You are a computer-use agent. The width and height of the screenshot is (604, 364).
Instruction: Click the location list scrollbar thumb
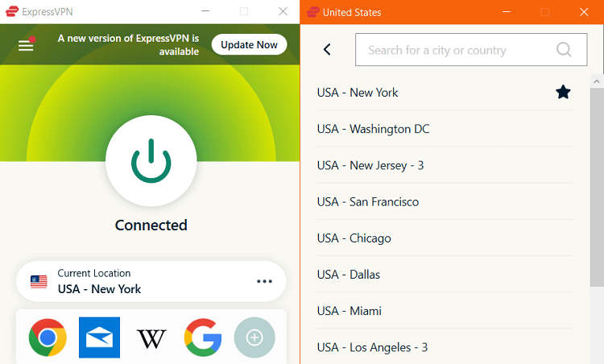(x=596, y=187)
